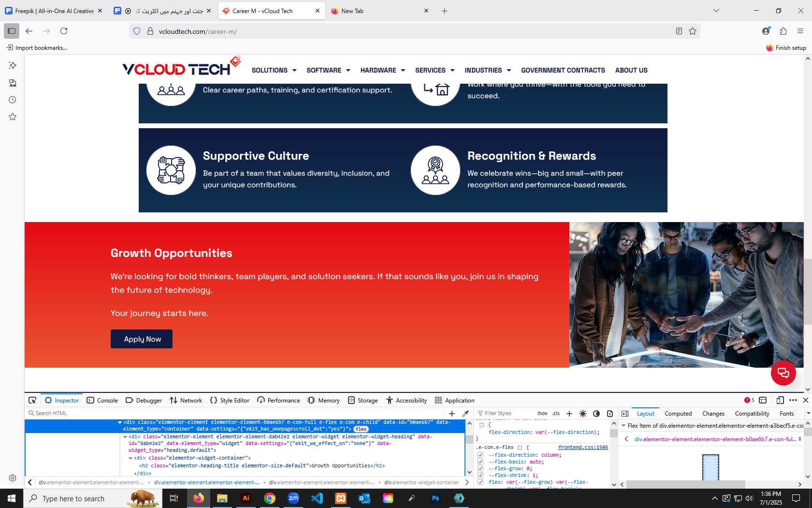Open the Storage tab
The image size is (812, 508).
coord(363,400)
